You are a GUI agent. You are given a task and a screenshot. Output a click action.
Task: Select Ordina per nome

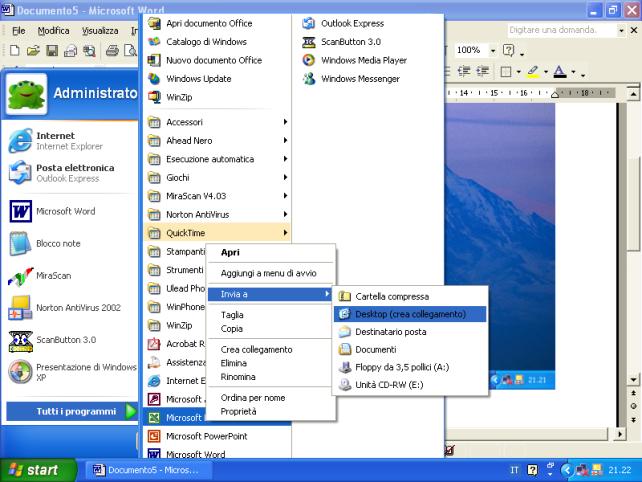pos(270,398)
